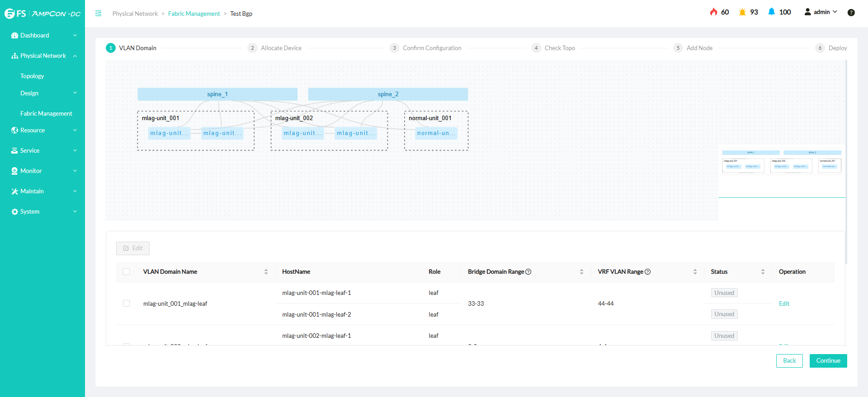
Task: Check the mlag-unit_001_mlag-leaf row checkbox
Action: point(127,304)
